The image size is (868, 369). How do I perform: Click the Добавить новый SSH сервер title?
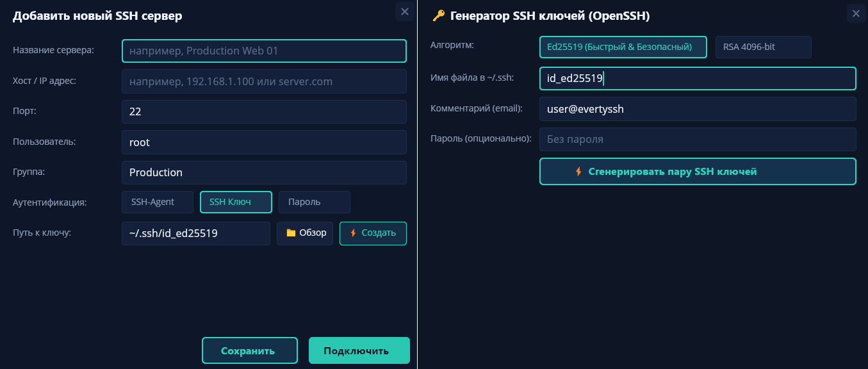[x=97, y=16]
